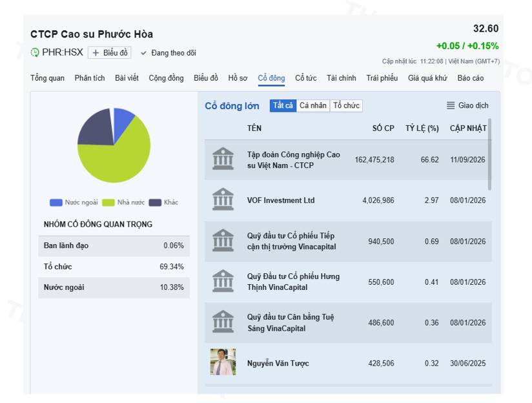Select the Cổ đông tab
This screenshot has height=403, width=532.
click(x=271, y=78)
